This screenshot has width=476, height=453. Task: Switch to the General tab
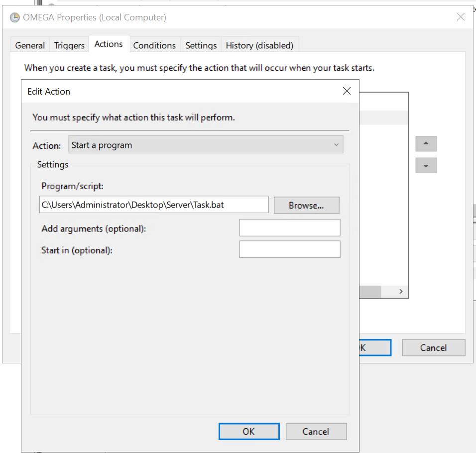tap(30, 45)
